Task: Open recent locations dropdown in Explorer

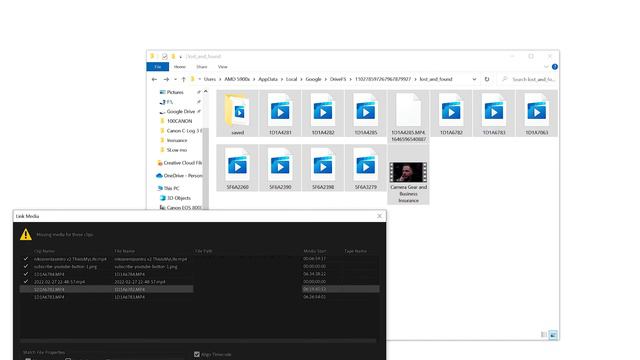Action: tap(176, 79)
